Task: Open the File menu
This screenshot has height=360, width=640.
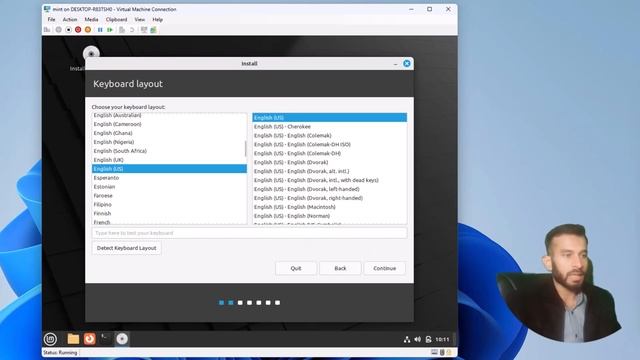Action: pyautogui.click(x=51, y=19)
